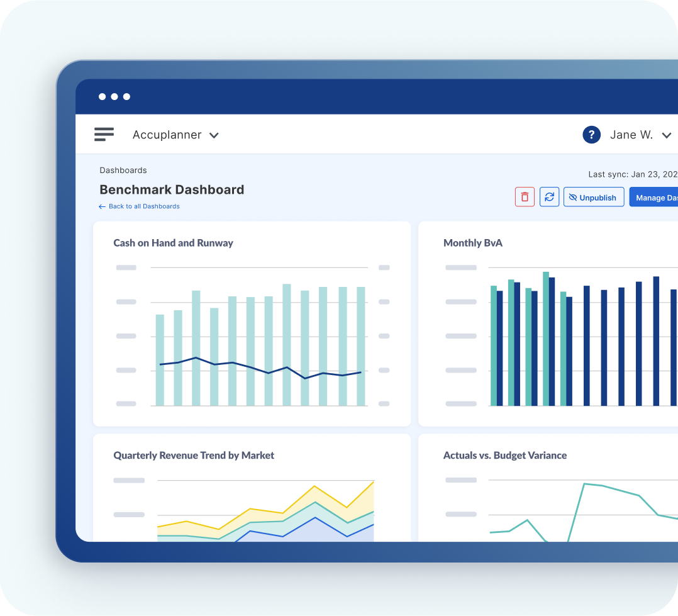Select Actuals vs. Budget Variance title
Screen dimensions: 678x616
[504, 456]
